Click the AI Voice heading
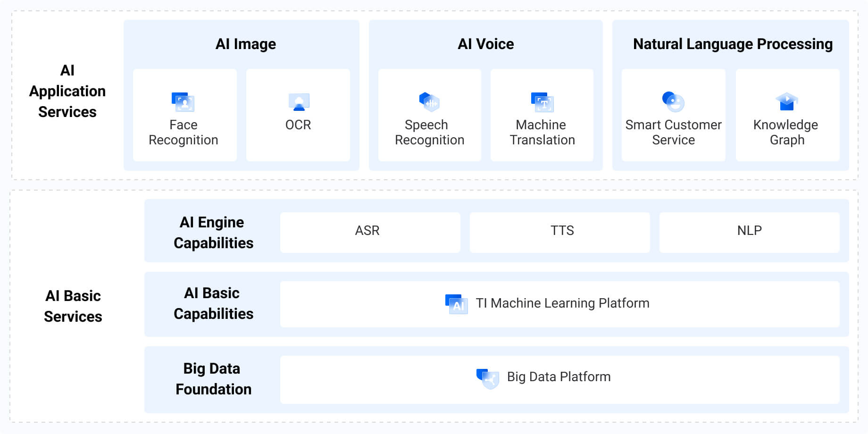868x434 pixels. [486, 44]
